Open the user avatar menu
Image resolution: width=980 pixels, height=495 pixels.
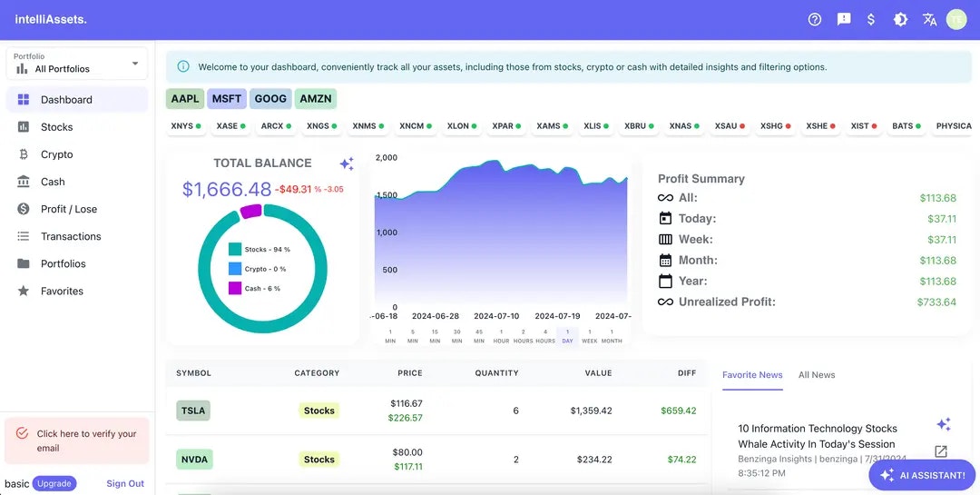[956, 19]
